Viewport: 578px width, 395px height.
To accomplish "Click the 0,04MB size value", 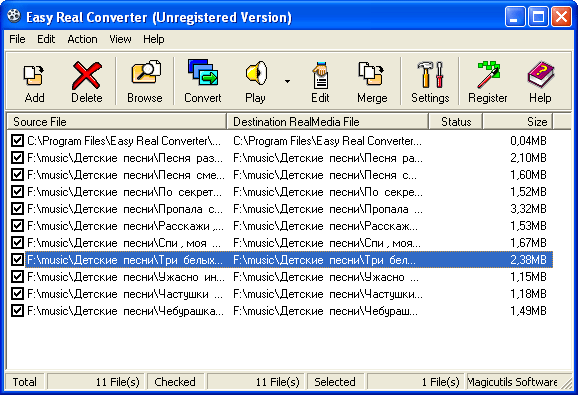I will (x=528, y=141).
